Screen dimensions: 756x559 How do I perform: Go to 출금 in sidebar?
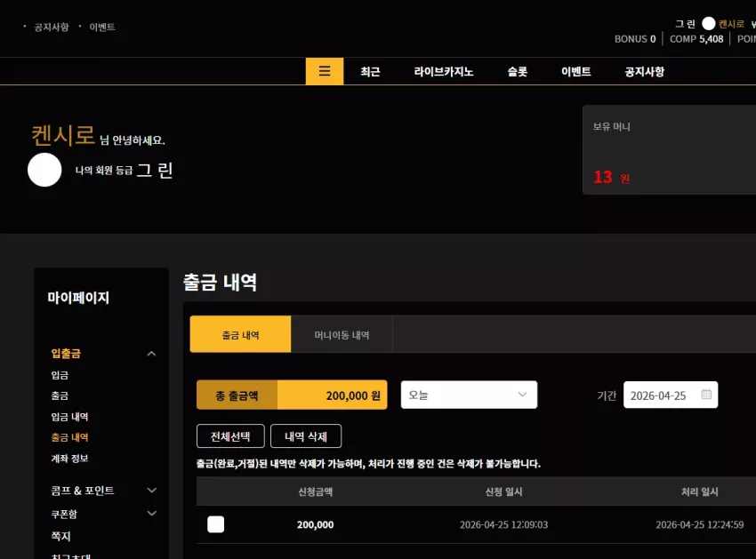[60, 395]
